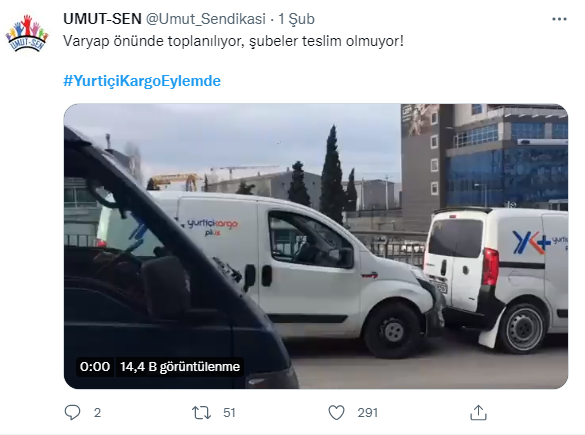The height and width of the screenshot is (435, 585).
Task: Like the tweet with heart icon
Action: (336, 413)
